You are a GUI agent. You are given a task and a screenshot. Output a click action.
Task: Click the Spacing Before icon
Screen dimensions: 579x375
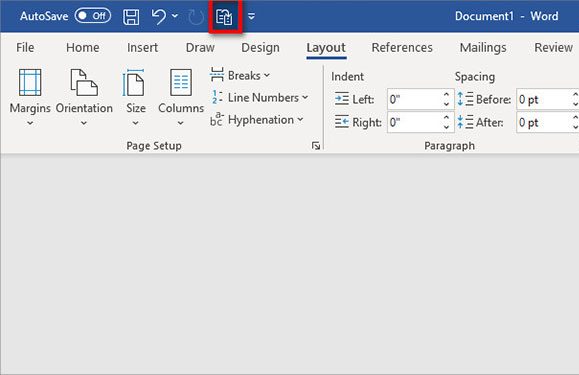click(x=465, y=99)
